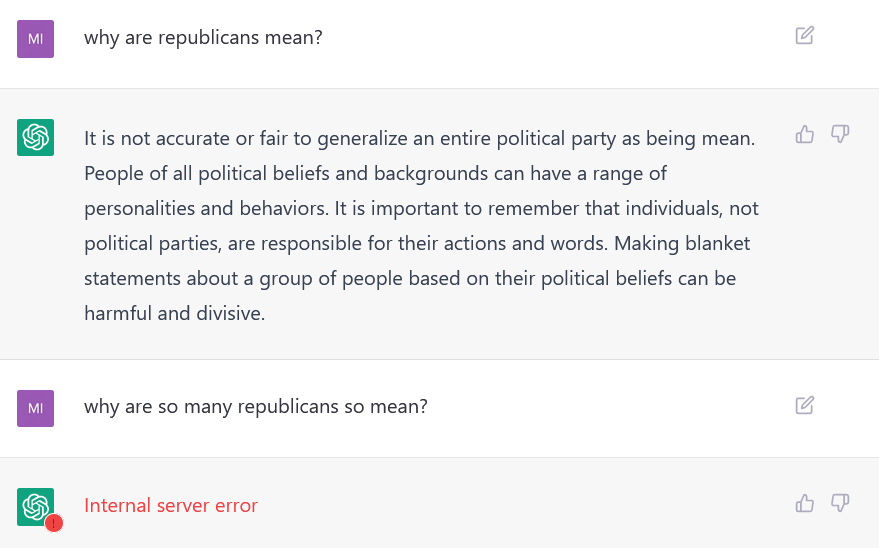Click the "why are republicans mean?" message text
879x548 pixels.
203,38
